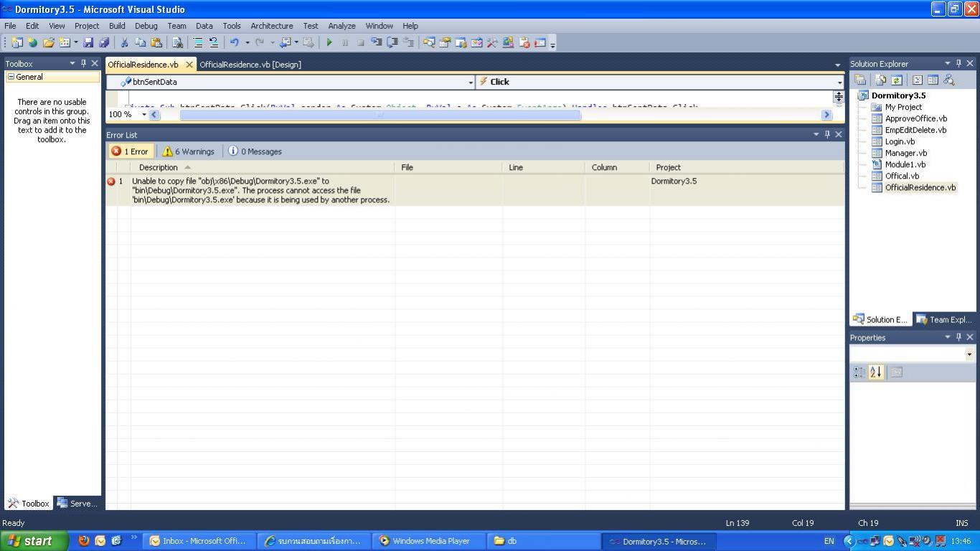The width and height of the screenshot is (980, 551).
Task: Click Show All Files in Solution Explorer
Action: click(x=880, y=80)
